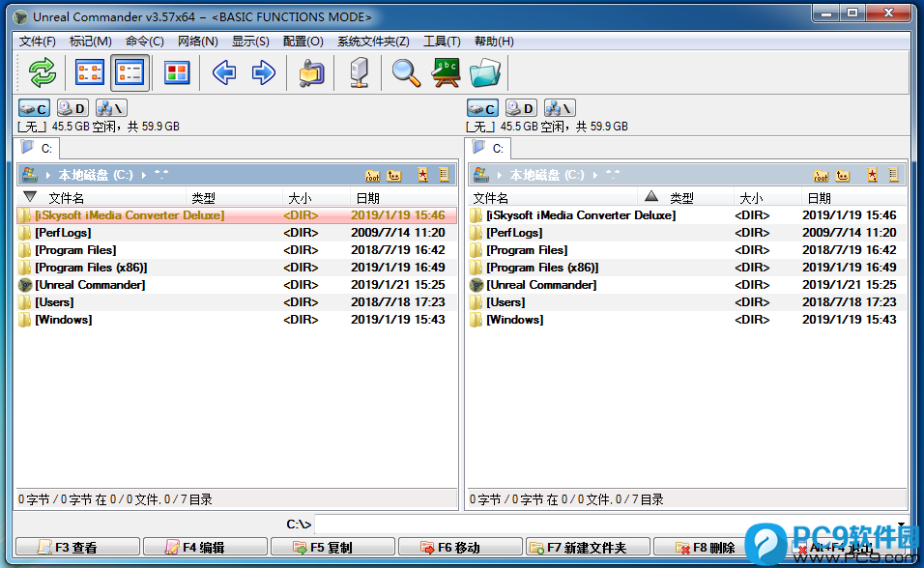Viewport: 924px width, 568px height.
Task: Select the C: tab of left panel
Action: tap(37, 148)
